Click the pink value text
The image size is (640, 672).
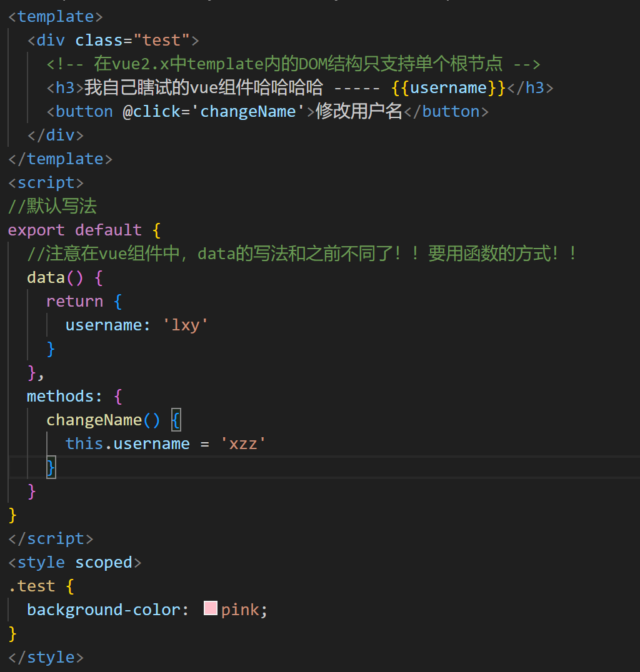click(x=240, y=610)
